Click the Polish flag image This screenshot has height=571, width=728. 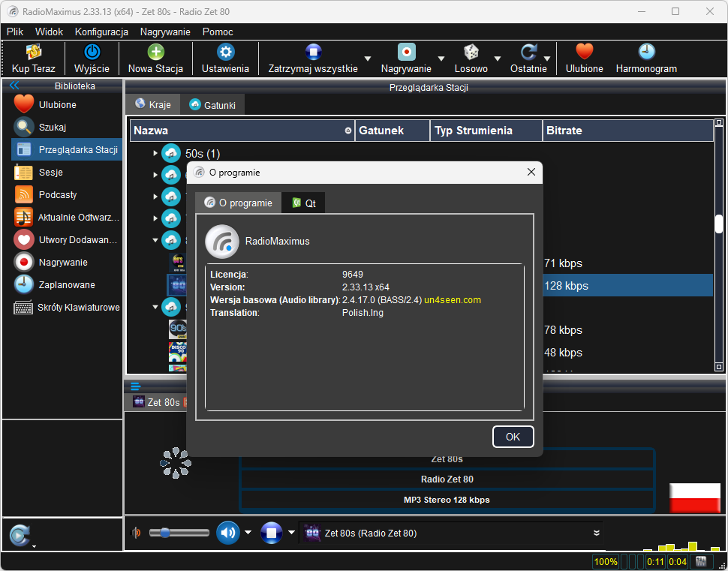[x=694, y=497]
